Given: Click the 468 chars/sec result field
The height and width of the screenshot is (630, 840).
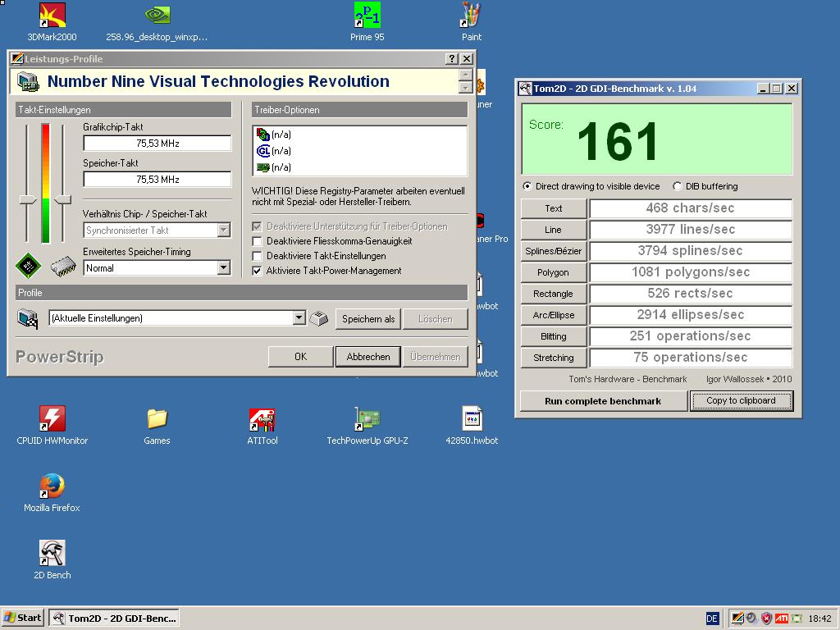Looking at the screenshot, I should 691,208.
